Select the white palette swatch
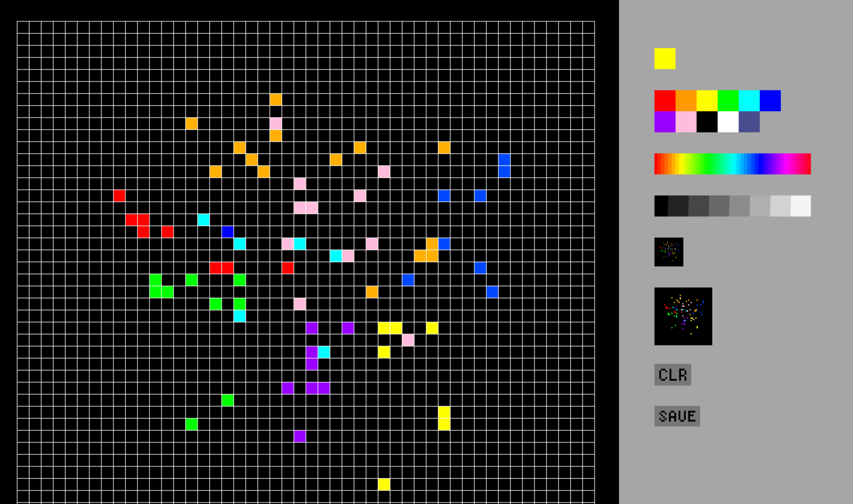 728,121
